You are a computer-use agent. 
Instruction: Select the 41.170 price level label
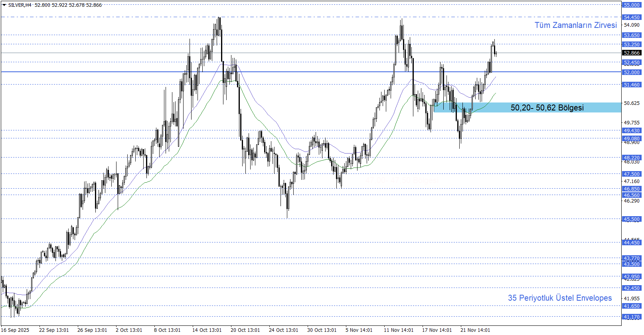tap(632, 317)
